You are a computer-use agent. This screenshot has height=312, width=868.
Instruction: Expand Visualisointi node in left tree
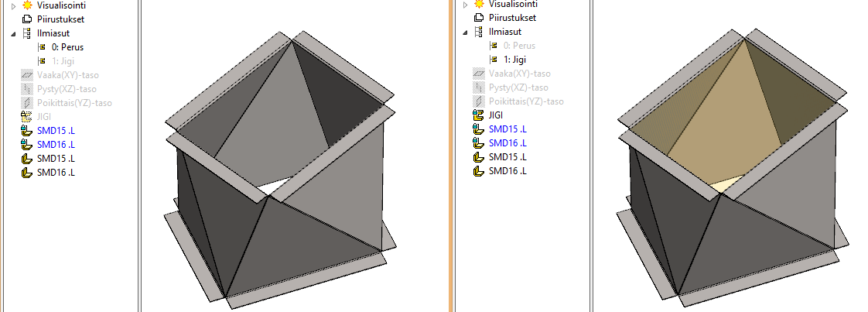[x=14, y=5]
